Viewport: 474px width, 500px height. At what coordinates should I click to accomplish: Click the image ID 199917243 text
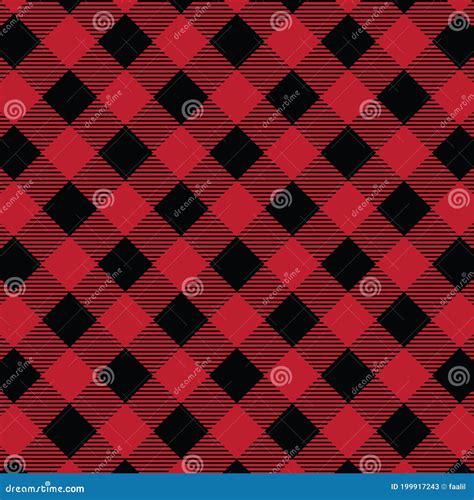pyautogui.click(x=415, y=487)
